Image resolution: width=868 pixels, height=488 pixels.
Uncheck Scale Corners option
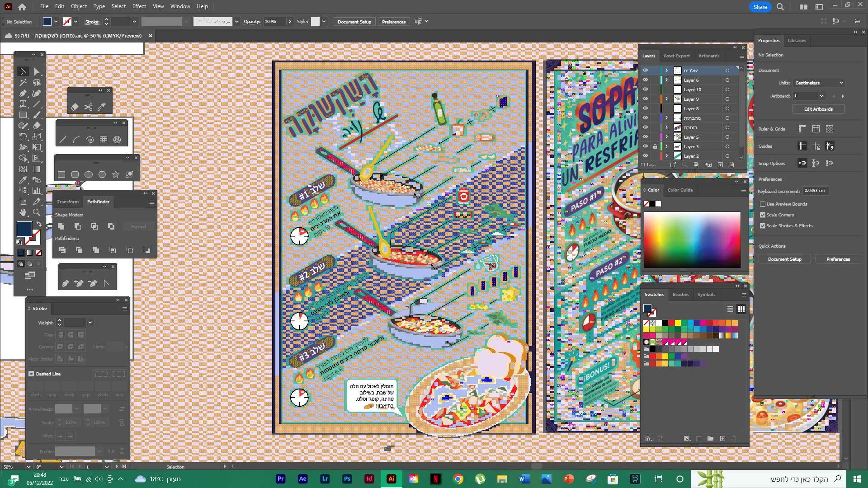(x=763, y=215)
